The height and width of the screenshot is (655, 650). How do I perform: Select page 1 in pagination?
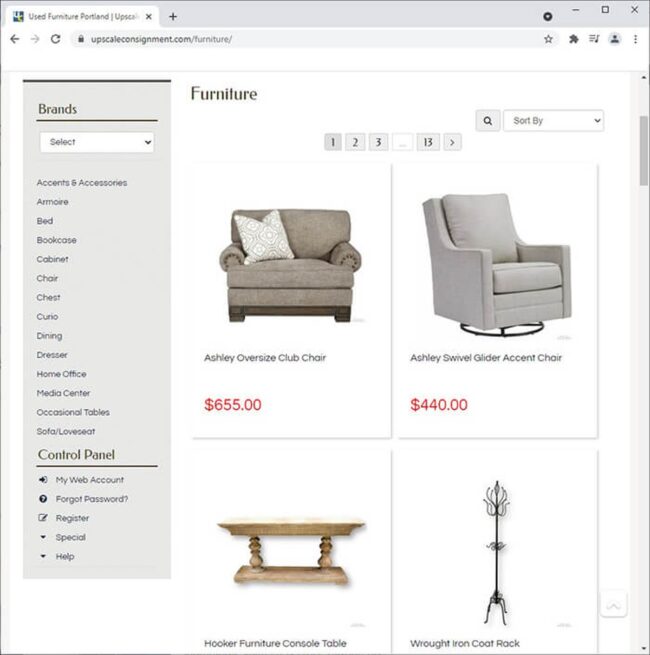click(x=333, y=142)
